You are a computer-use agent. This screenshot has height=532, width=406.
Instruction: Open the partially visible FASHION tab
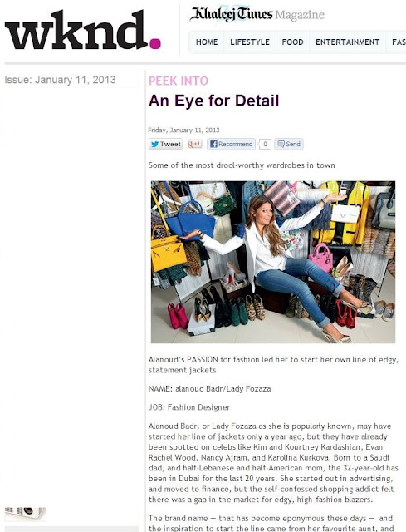pyautogui.click(x=399, y=42)
